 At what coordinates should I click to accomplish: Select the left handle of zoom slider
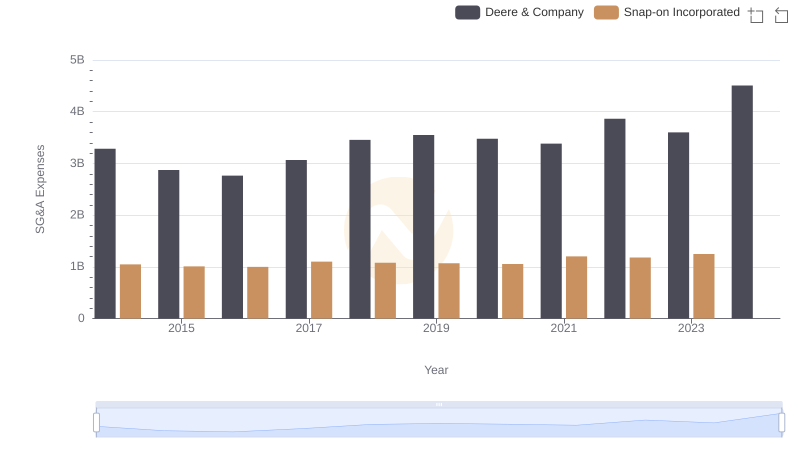coord(96,423)
